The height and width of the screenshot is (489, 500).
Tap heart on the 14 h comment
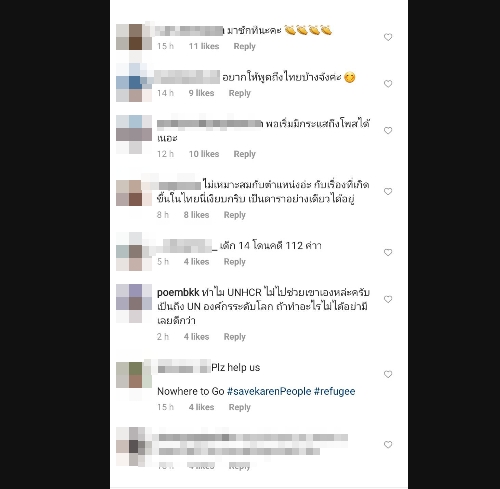point(388,84)
